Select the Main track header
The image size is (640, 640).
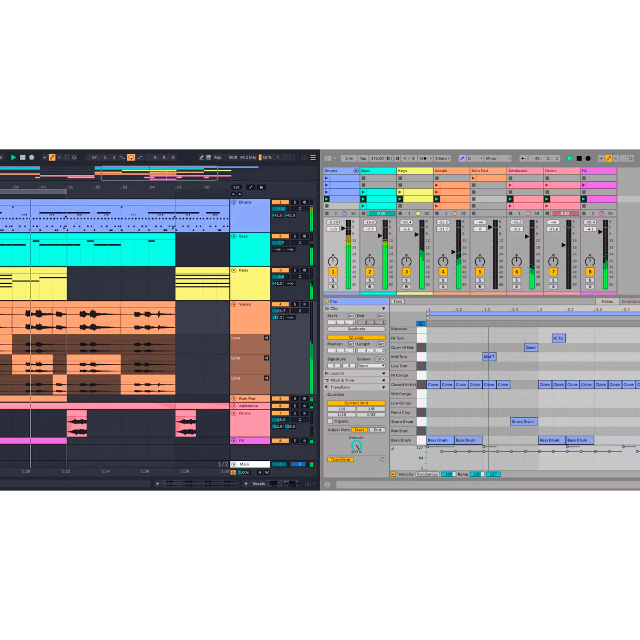tap(250, 464)
